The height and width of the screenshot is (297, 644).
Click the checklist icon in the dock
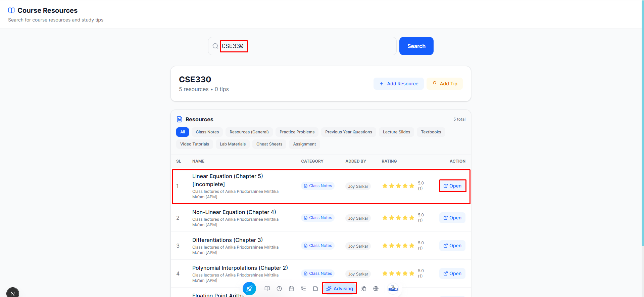tap(303, 289)
